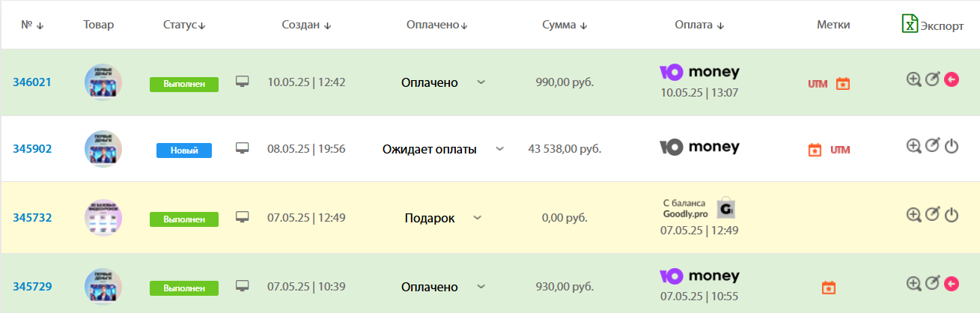The image size is (980, 313).
Task: Click the Новый status badge
Action: [184, 151]
